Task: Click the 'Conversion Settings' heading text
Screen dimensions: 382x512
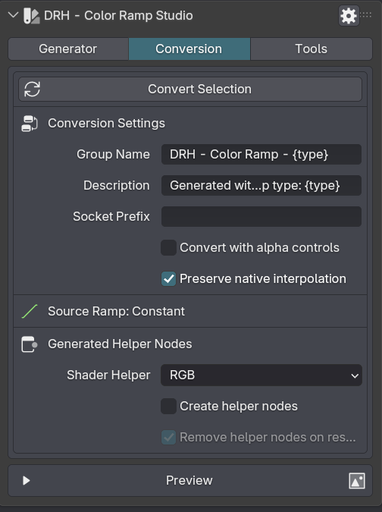Action: 106,123
